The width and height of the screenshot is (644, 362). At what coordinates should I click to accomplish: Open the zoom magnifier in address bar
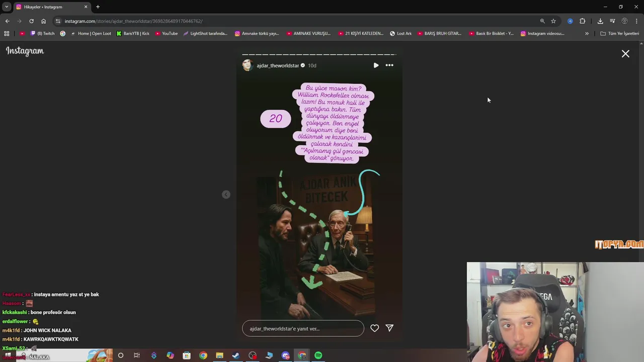[542, 21]
